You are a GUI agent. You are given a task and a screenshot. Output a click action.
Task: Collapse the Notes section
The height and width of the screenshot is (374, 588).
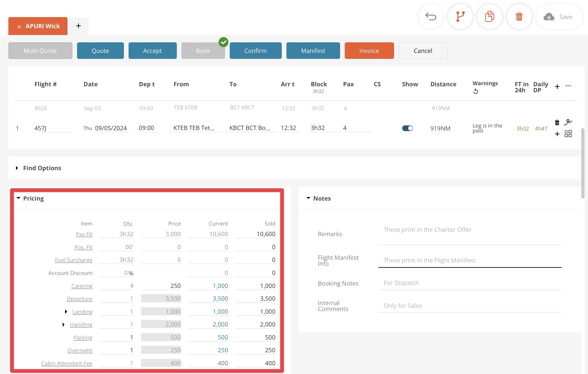(308, 198)
